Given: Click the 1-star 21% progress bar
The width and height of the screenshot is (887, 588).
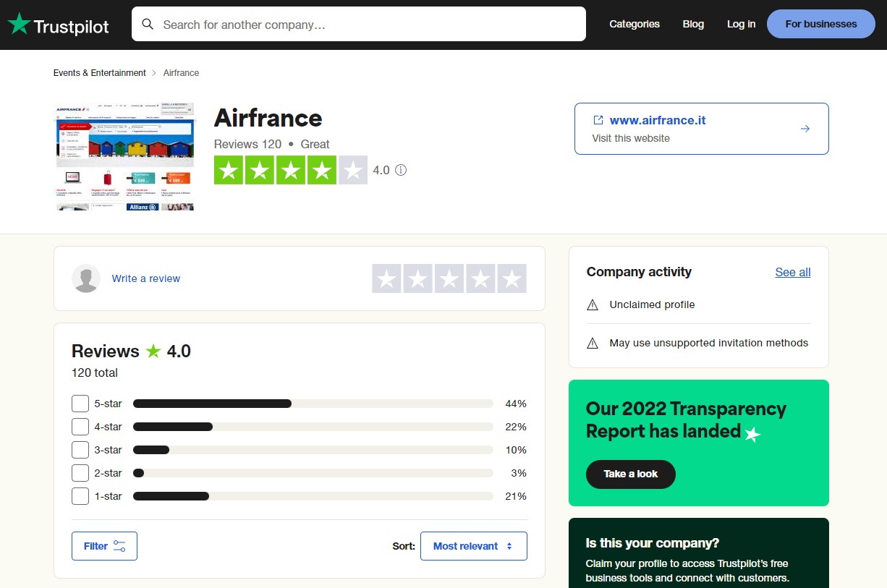Looking at the screenshot, I should (x=313, y=496).
